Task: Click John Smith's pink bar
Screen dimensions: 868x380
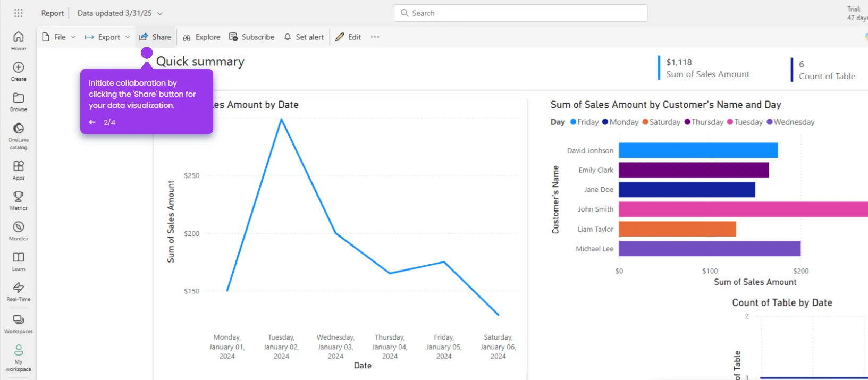Action: (743, 209)
